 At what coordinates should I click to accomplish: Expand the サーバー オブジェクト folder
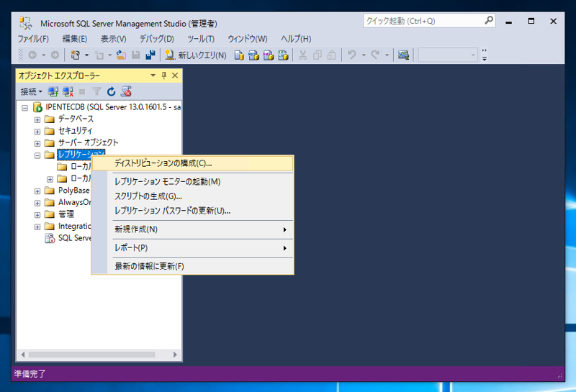37,144
